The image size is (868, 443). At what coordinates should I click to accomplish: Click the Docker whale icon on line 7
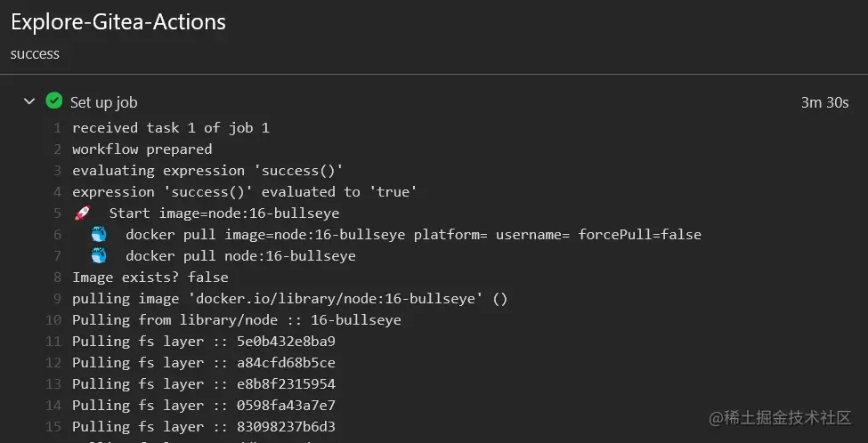(x=99, y=256)
